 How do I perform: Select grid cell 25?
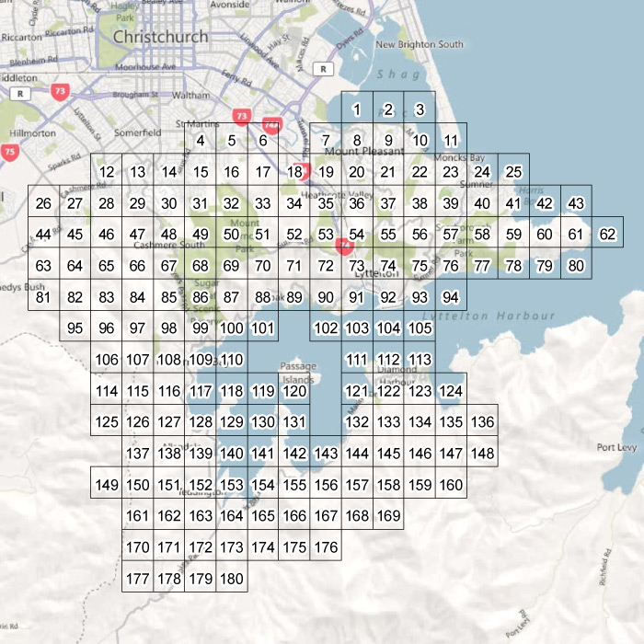(x=513, y=169)
